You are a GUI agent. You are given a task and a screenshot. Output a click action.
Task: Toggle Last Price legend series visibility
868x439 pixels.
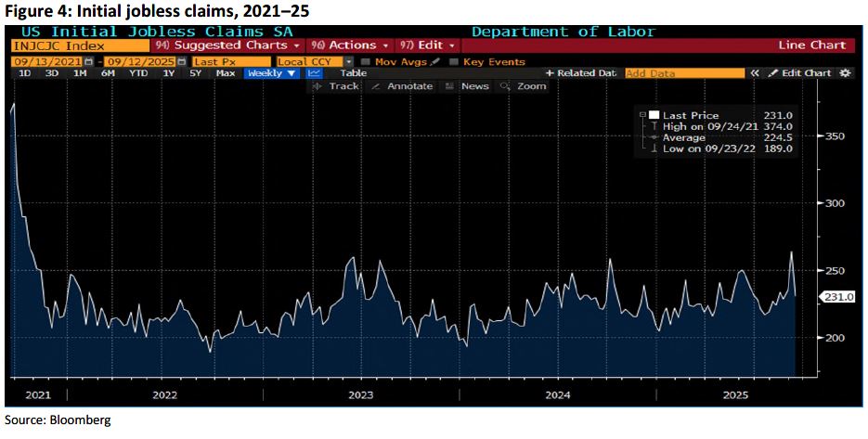click(654, 115)
